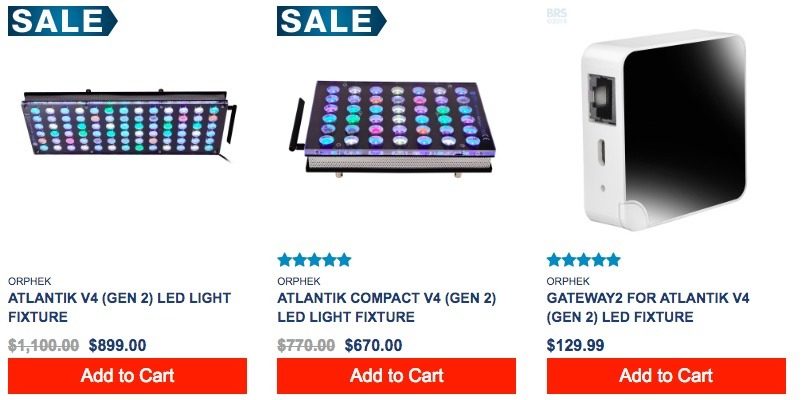Screen dimensions: 804x400
Task: Click the crossed-out $770.00 original price
Action: pos(306,345)
